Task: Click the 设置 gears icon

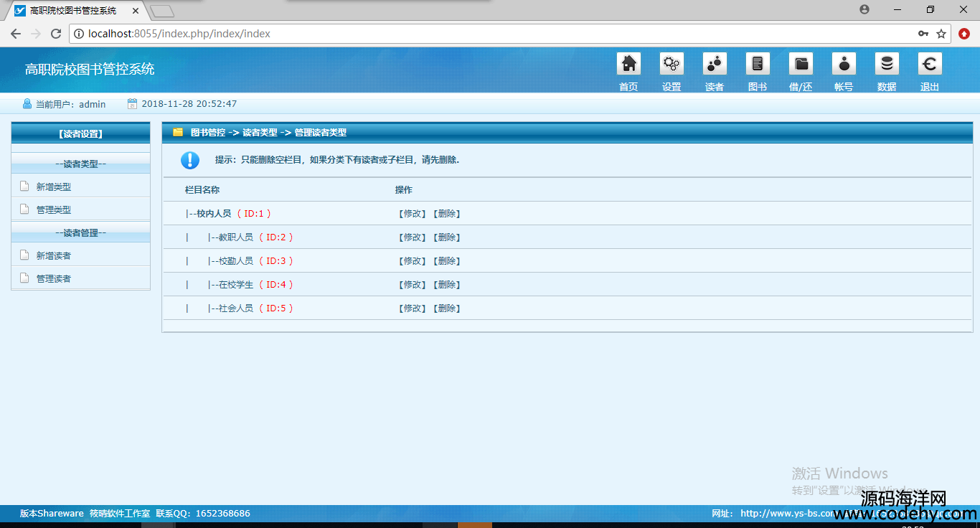Action: point(672,65)
